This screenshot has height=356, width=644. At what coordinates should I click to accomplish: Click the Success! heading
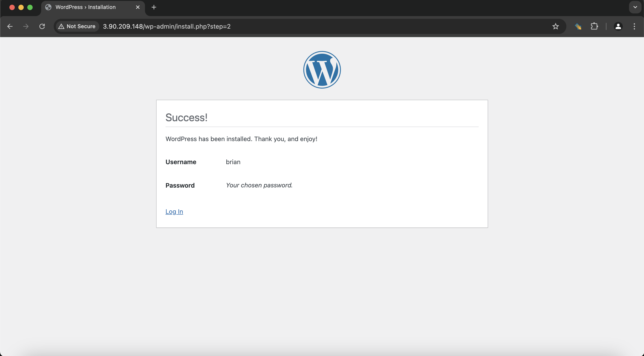[186, 117]
